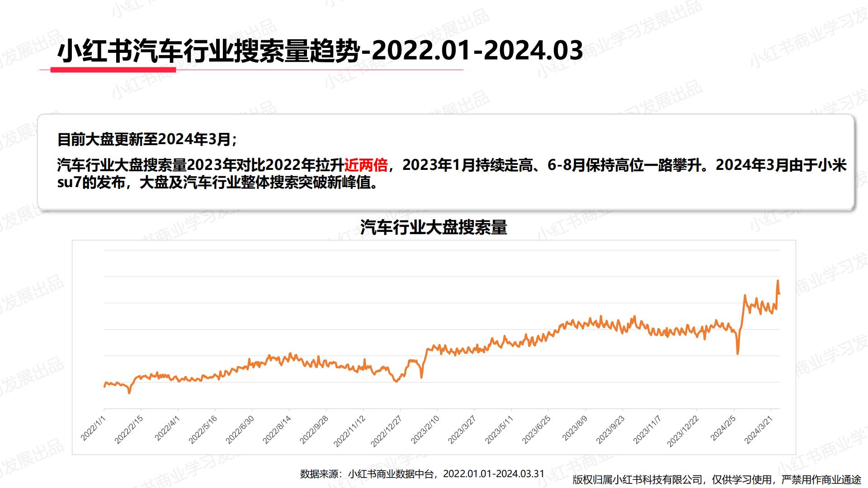Click the 2023/11/7 axis label

point(647,430)
